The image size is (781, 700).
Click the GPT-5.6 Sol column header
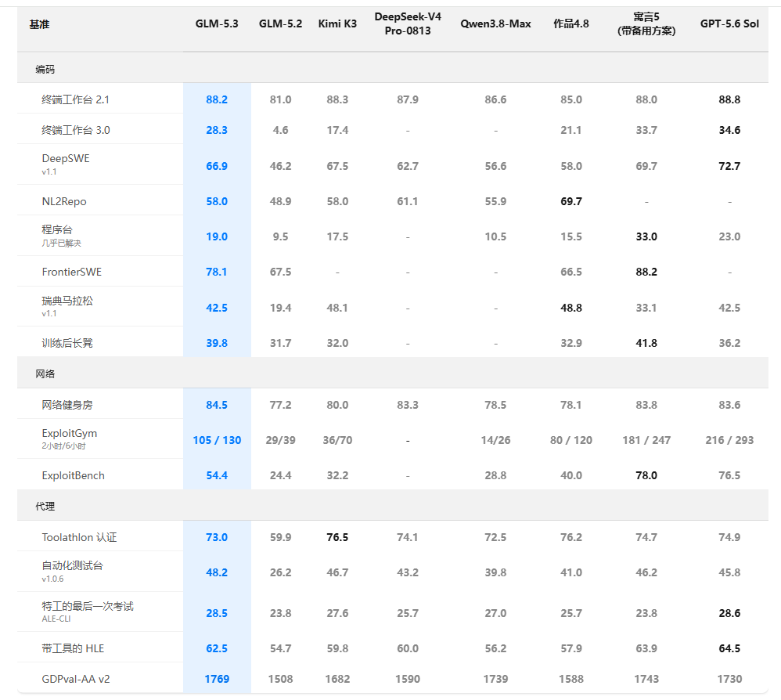point(729,24)
